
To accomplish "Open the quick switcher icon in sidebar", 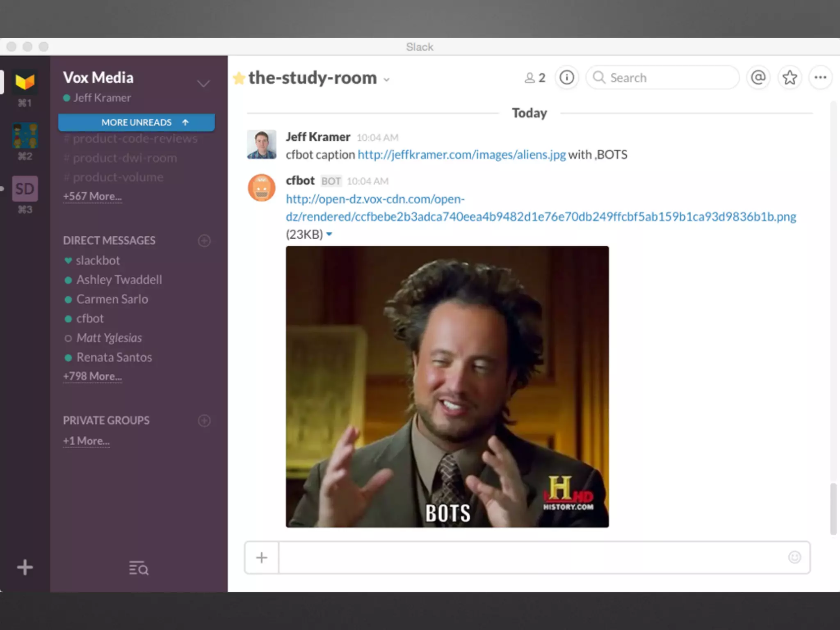I will pyautogui.click(x=139, y=568).
